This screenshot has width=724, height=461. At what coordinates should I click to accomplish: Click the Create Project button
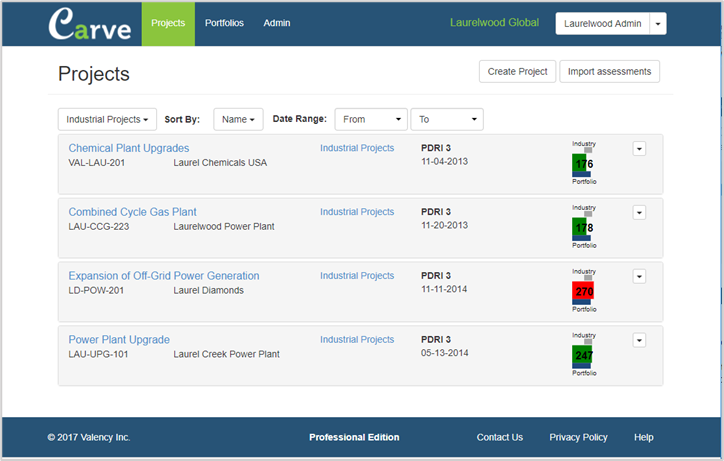click(518, 72)
